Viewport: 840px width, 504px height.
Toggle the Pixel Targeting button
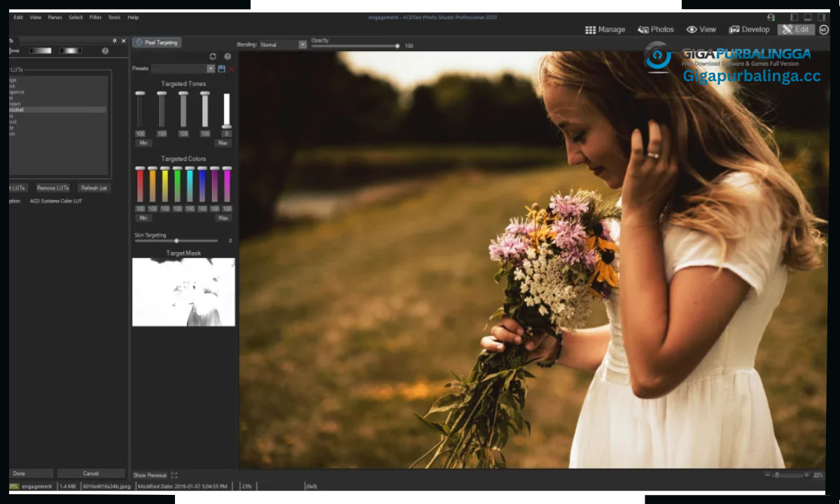[157, 42]
